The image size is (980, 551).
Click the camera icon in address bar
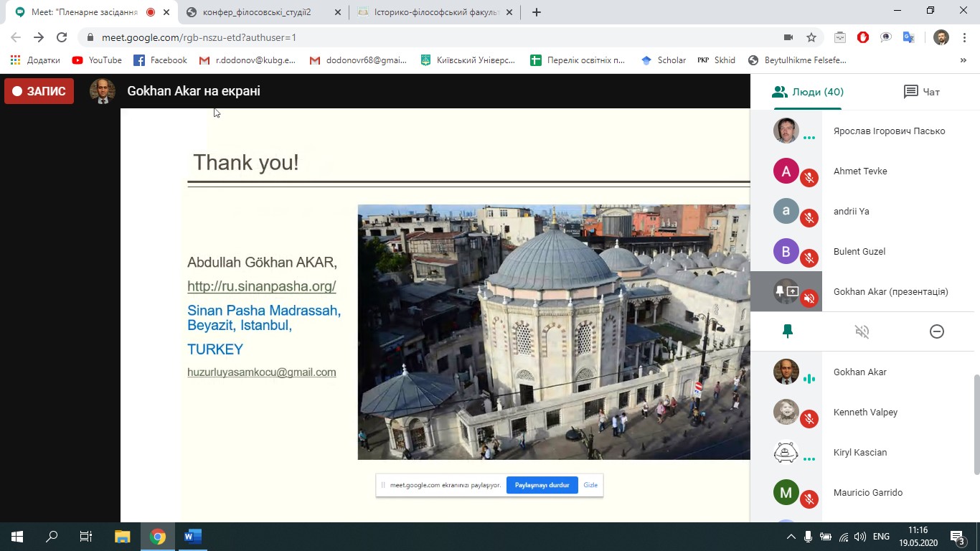788,37
